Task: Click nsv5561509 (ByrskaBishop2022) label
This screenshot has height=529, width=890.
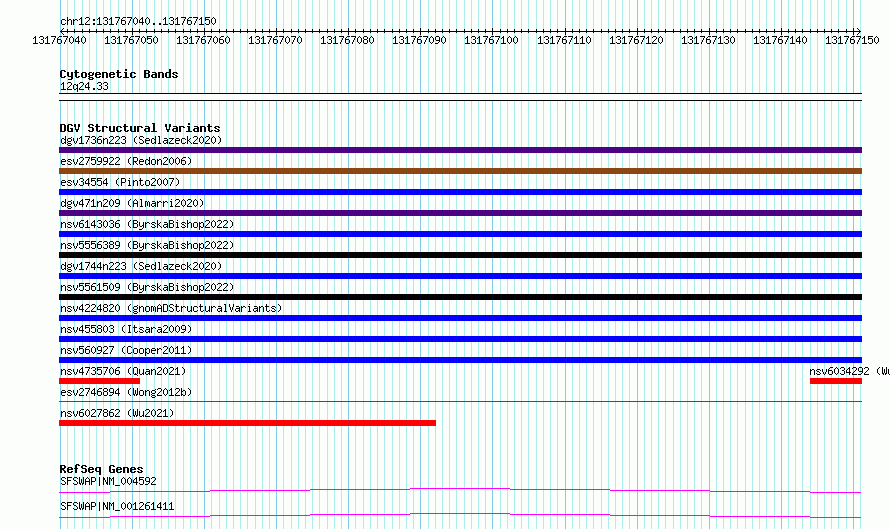Action: coord(147,287)
